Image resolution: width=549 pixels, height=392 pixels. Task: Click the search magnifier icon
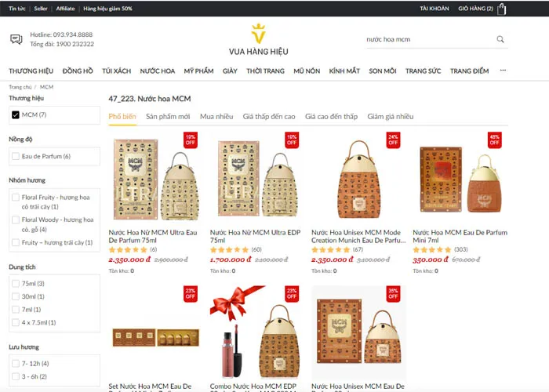pyautogui.click(x=500, y=39)
